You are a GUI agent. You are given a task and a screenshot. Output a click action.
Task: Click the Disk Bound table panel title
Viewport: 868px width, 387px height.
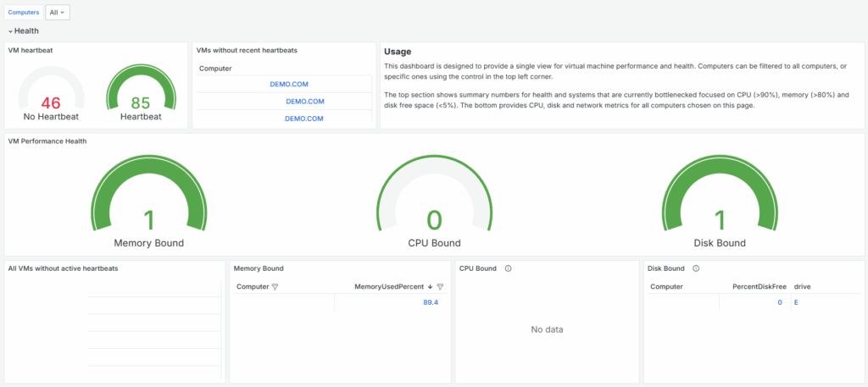point(666,268)
